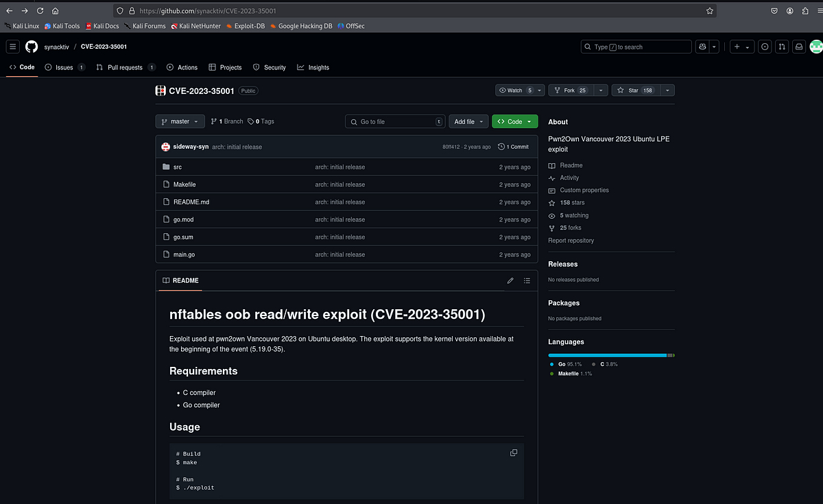The image size is (823, 504).
Task: View the 0 Tags link
Action: click(x=261, y=121)
